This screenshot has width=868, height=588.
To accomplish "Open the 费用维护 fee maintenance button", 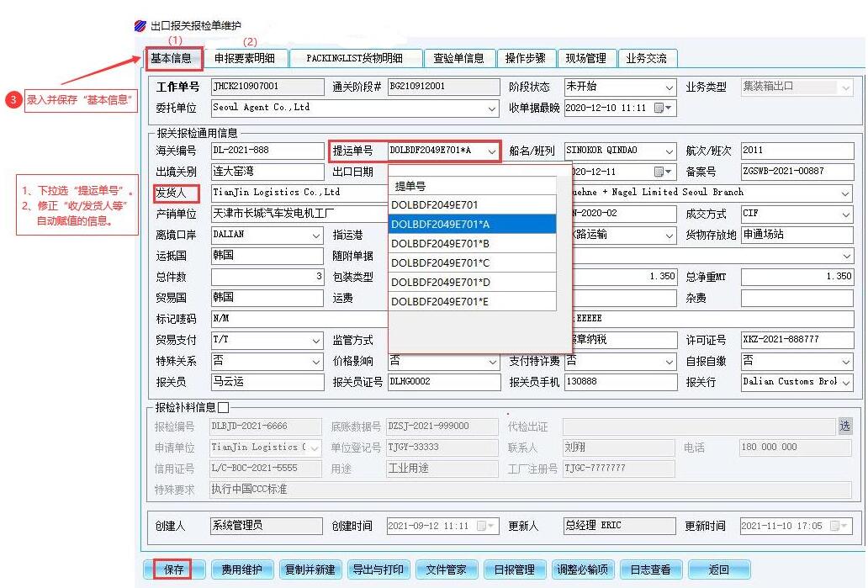I will coord(241,569).
